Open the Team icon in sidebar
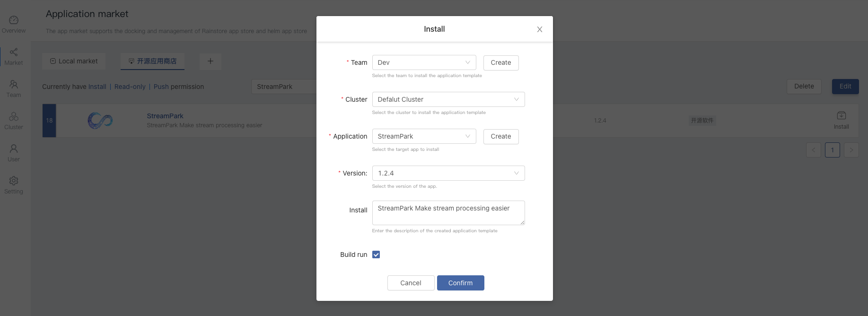This screenshot has width=868, height=316. 14,84
